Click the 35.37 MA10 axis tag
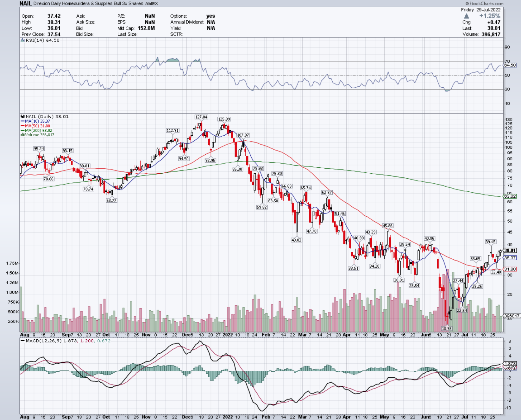Screen dimensions: 521x420 510,258
